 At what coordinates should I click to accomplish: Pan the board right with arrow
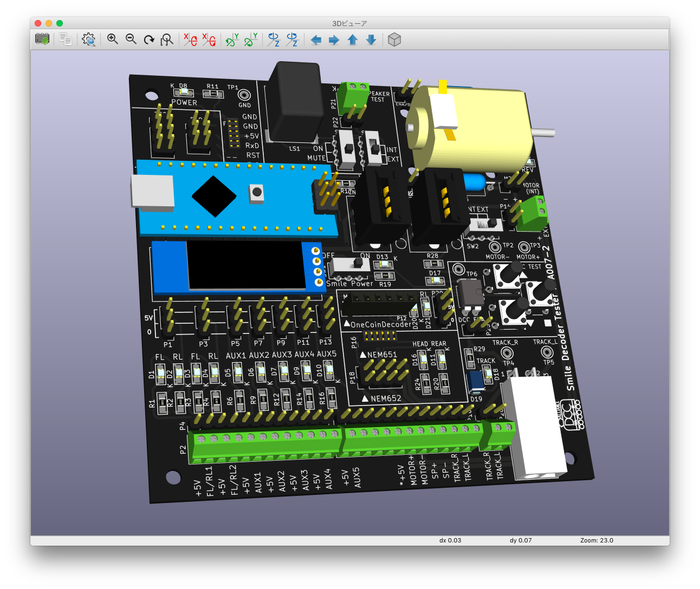click(334, 40)
